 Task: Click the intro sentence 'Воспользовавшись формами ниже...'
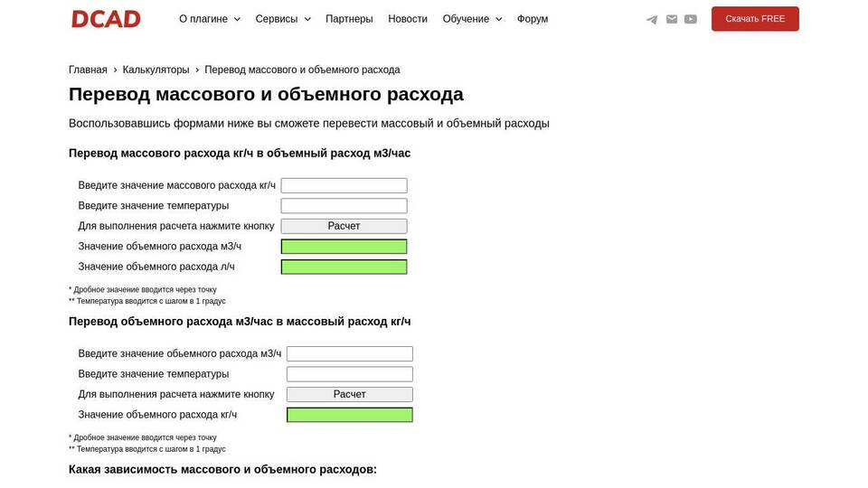pos(309,124)
